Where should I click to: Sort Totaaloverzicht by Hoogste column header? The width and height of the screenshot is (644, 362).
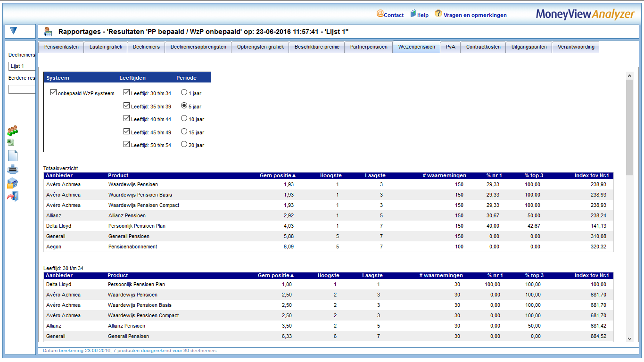point(330,175)
